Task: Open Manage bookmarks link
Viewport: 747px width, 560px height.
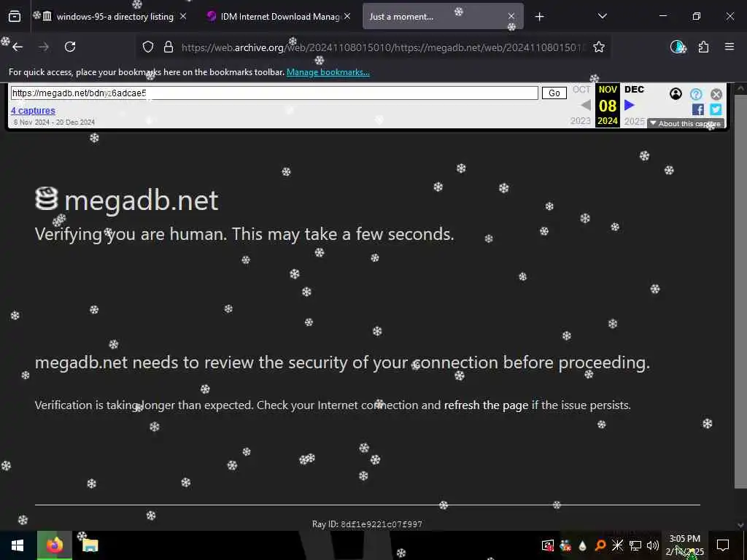Action: coord(328,72)
